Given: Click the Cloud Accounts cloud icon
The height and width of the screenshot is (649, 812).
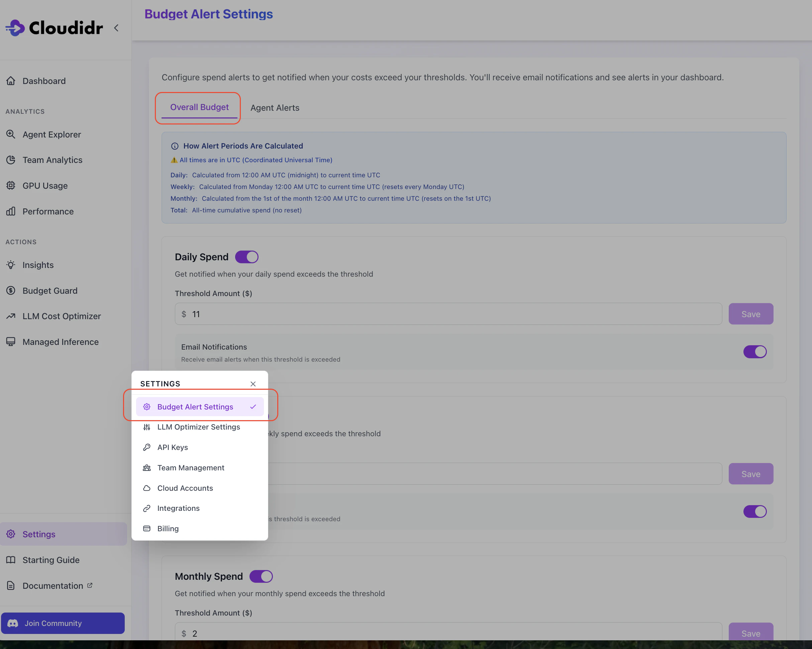Looking at the screenshot, I should click(147, 488).
